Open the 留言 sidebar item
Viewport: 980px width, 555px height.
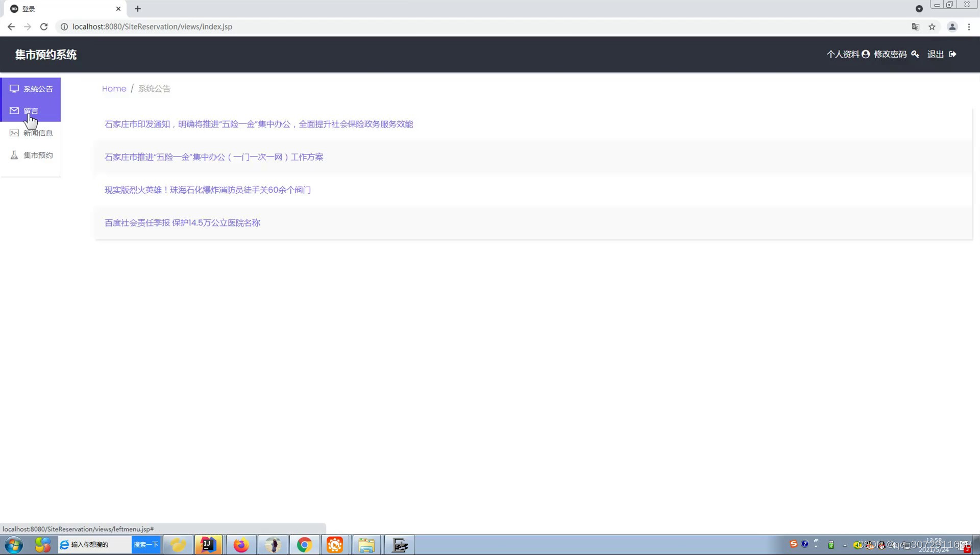click(x=31, y=111)
